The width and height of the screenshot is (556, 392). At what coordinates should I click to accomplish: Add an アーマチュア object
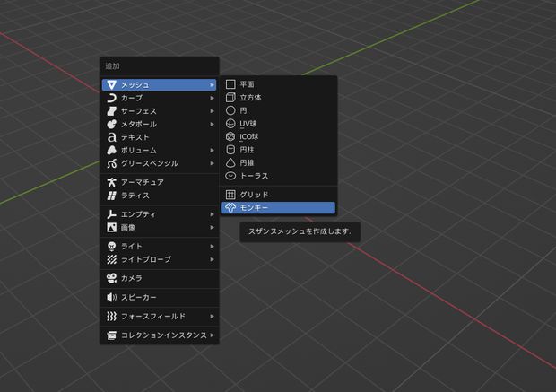pyautogui.click(x=160, y=182)
